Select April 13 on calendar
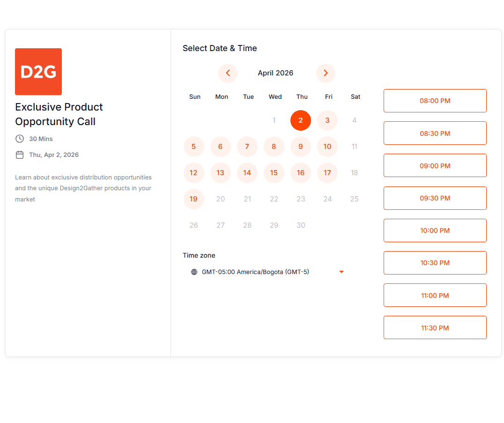The width and height of the screenshot is (504, 423). 220,173
